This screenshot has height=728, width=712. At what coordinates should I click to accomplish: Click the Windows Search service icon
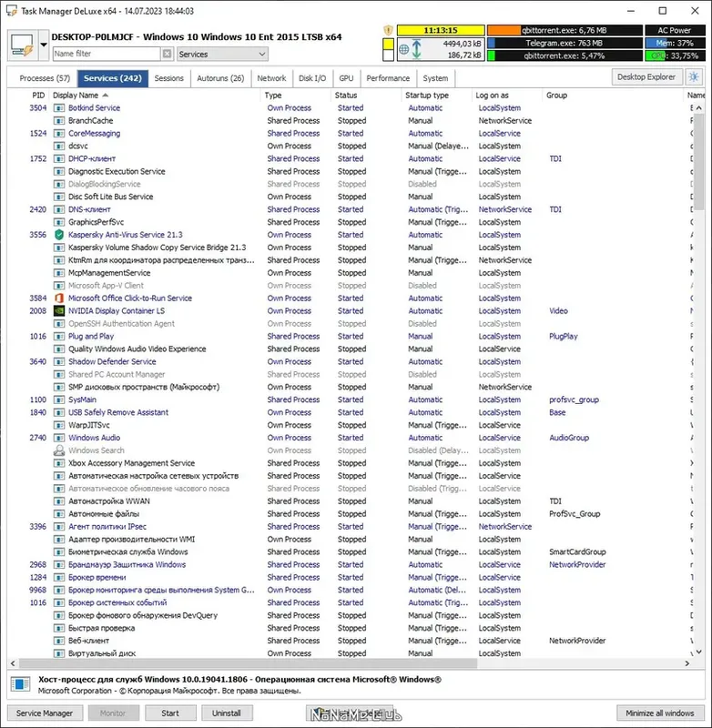coord(59,450)
